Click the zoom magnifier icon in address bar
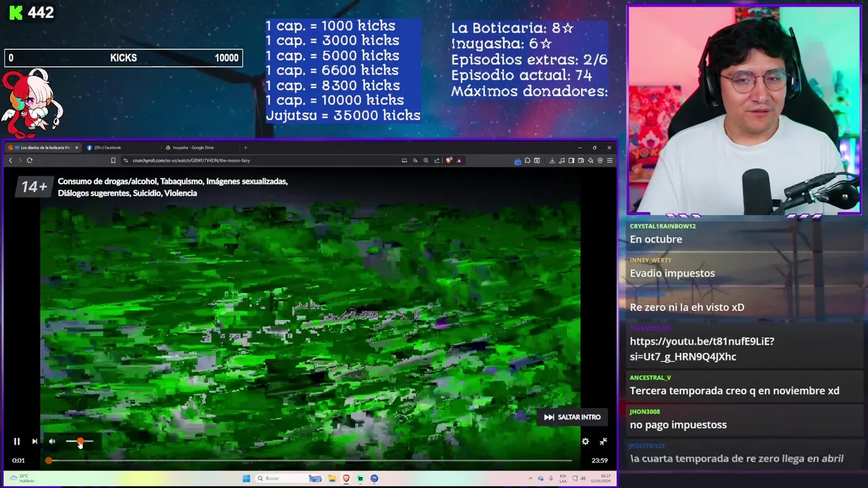This screenshot has height=488, width=868. click(426, 161)
